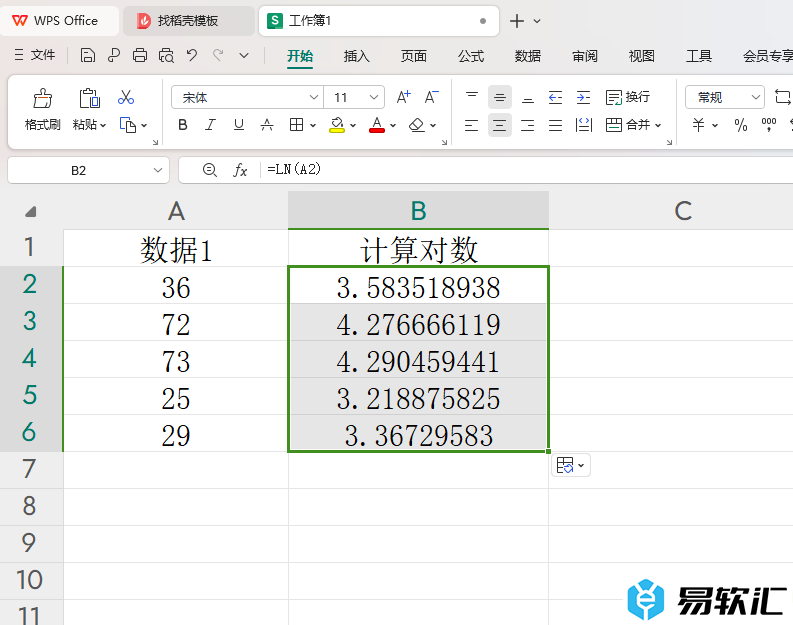Open the 找稻壳模板 templates tab
Viewport: 793px width, 625px height.
point(188,21)
